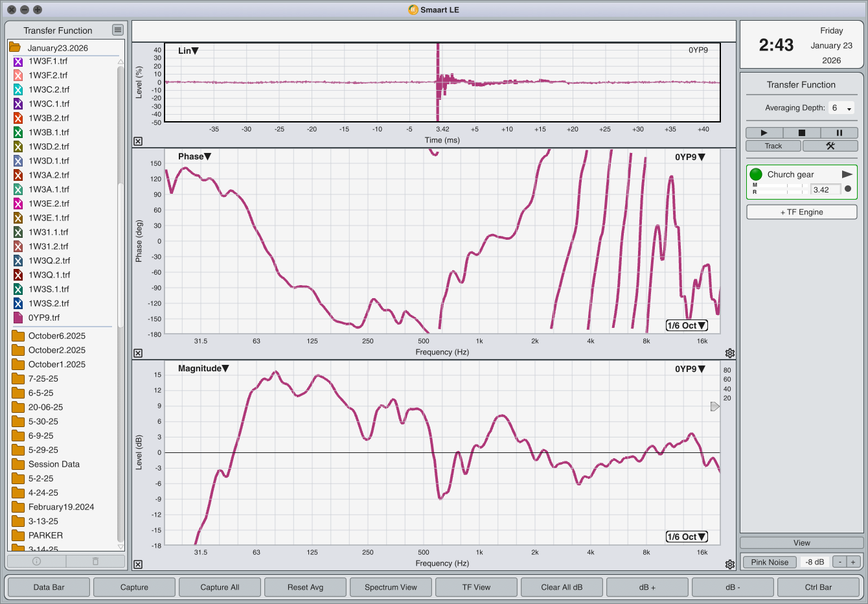Click the info icon under the file list
Viewport: 868px width, 604px height.
(x=36, y=561)
